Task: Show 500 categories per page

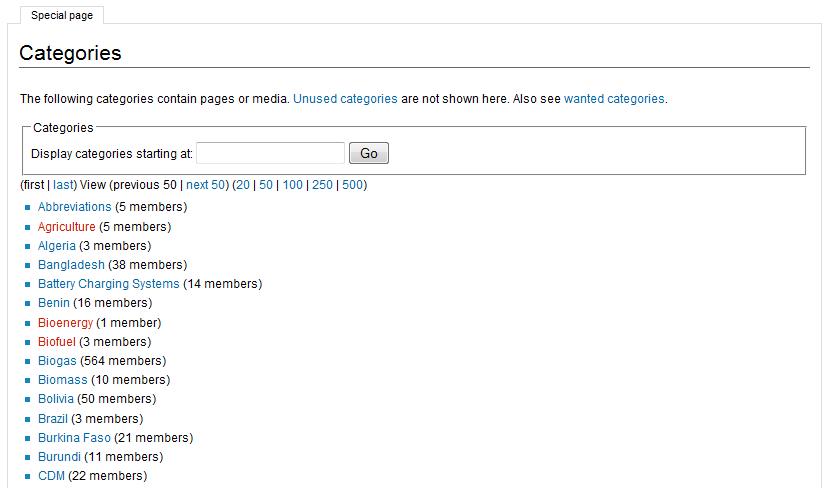Action: click(x=353, y=185)
